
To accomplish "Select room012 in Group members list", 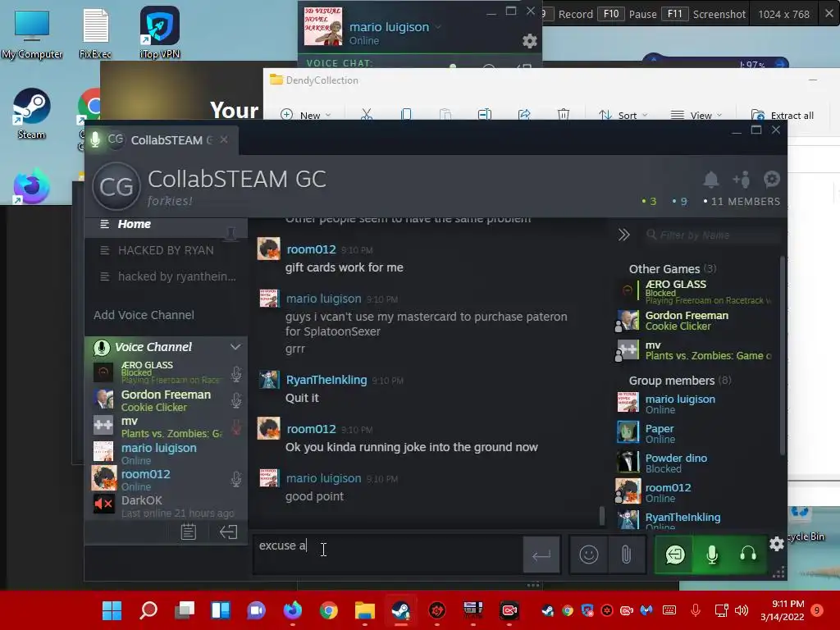I will (696, 492).
